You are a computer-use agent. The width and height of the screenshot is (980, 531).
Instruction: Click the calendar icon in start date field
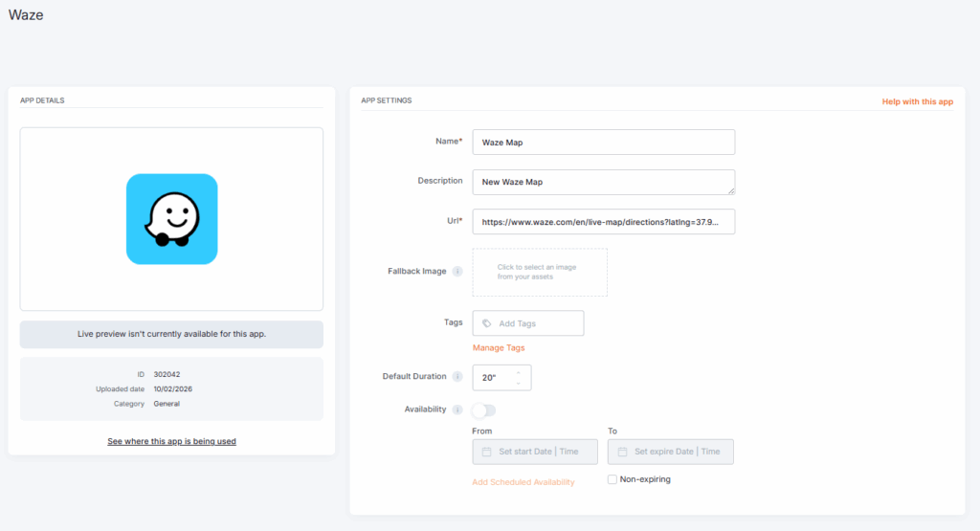487,452
